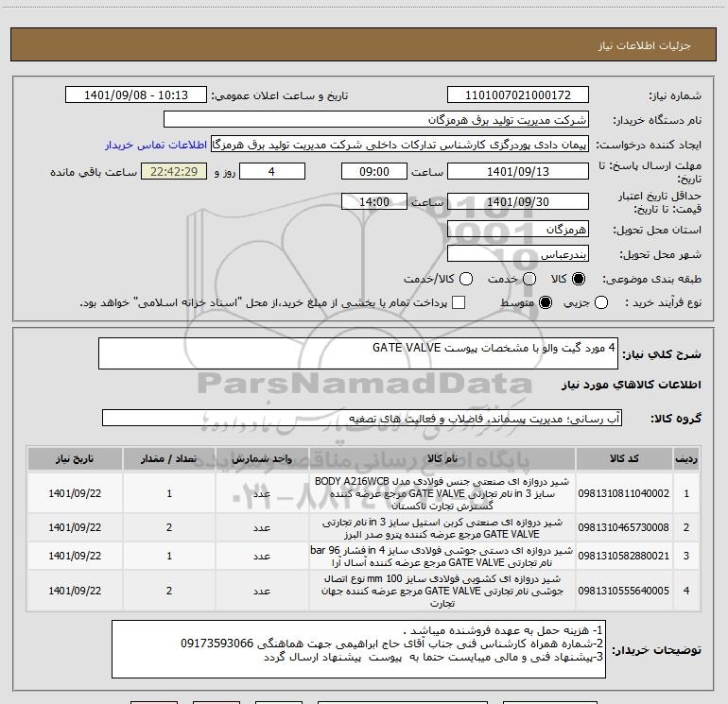This screenshot has height=704, width=728.
Task: Select the جزیی purchase type radio
Action: [x=600, y=302]
